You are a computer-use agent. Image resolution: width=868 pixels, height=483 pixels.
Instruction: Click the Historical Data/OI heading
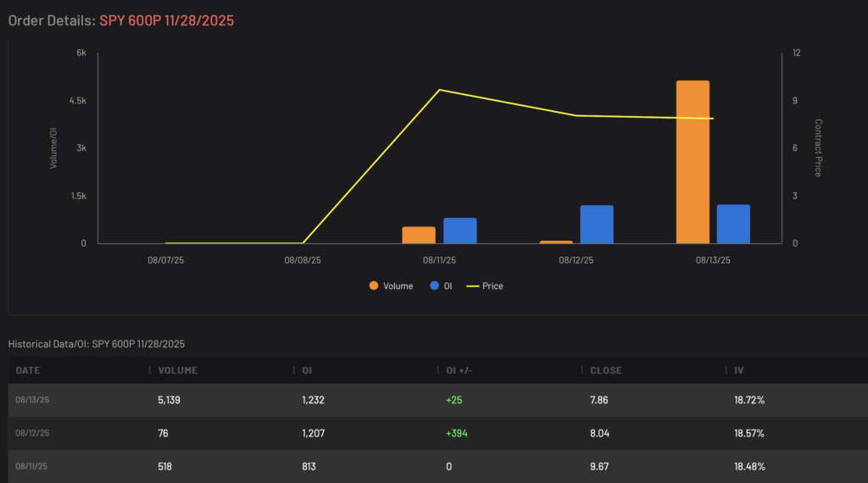97,344
